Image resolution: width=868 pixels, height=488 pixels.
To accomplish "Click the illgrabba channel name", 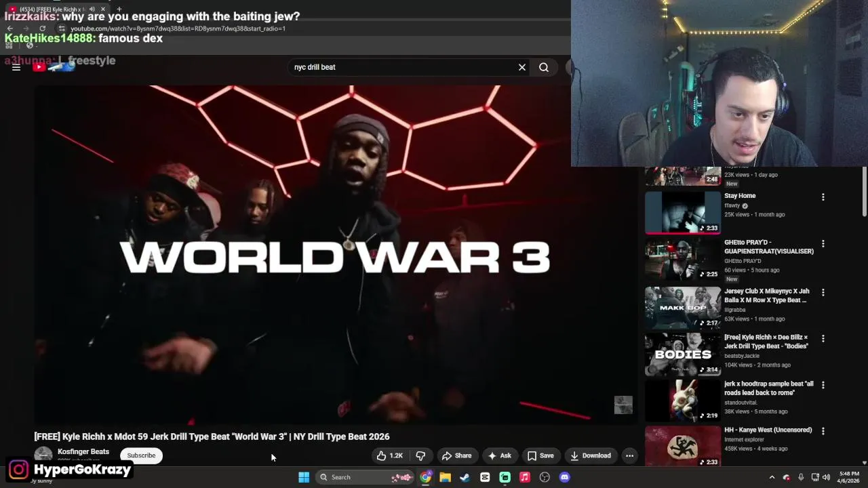I will [x=734, y=310].
